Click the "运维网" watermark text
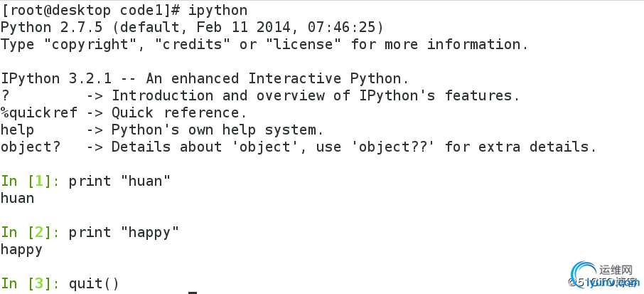644x294 pixels. [616, 271]
